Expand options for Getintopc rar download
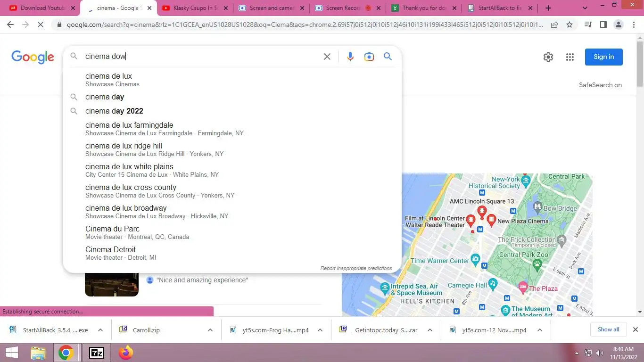Screen dimensions: 644x362 [429, 330]
